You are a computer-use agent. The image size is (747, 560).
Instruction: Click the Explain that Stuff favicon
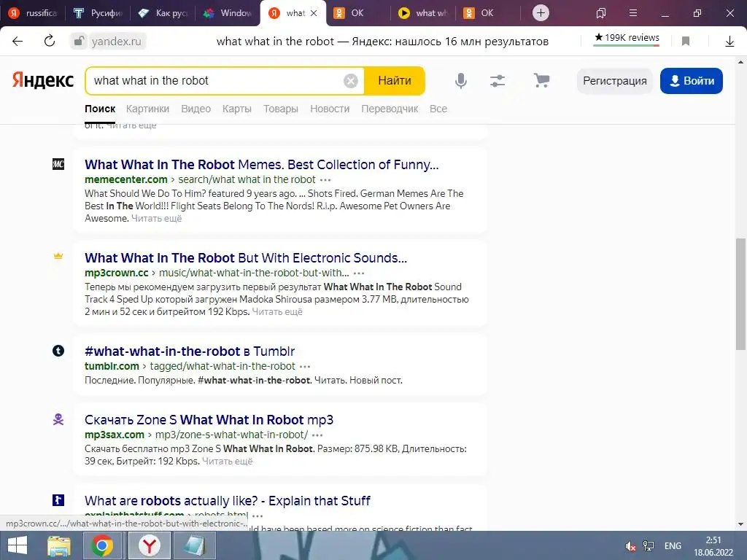58,500
